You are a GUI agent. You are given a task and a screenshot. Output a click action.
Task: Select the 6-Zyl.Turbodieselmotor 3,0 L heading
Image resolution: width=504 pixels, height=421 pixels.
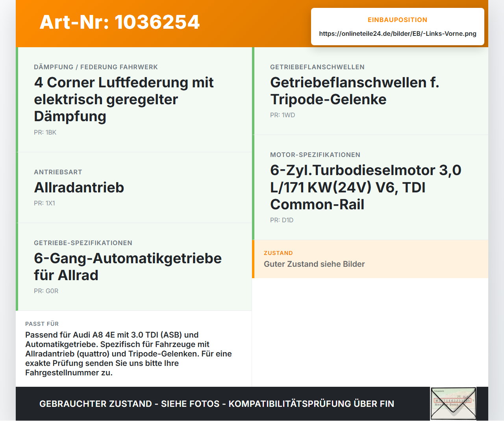[x=365, y=187]
